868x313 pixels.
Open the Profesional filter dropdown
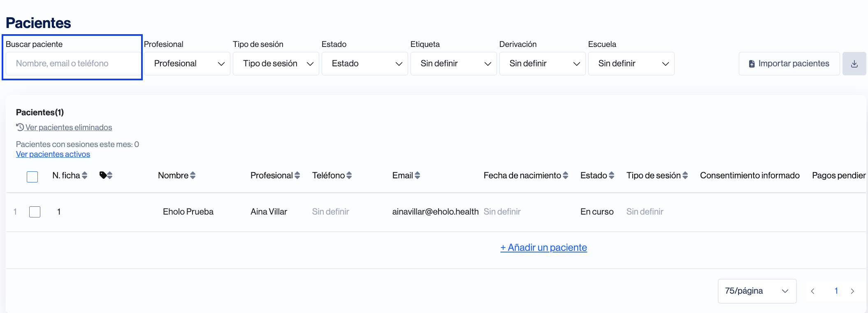(187, 64)
